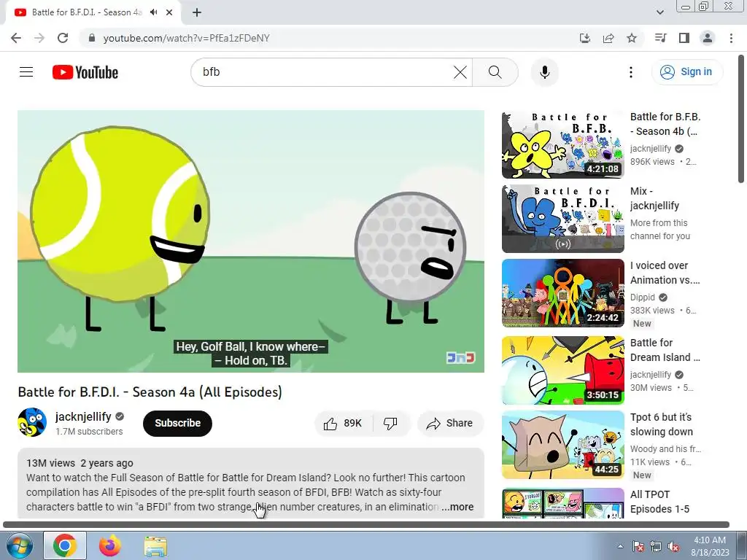Expand description with ...more
The width and height of the screenshot is (747, 560).
click(457, 507)
